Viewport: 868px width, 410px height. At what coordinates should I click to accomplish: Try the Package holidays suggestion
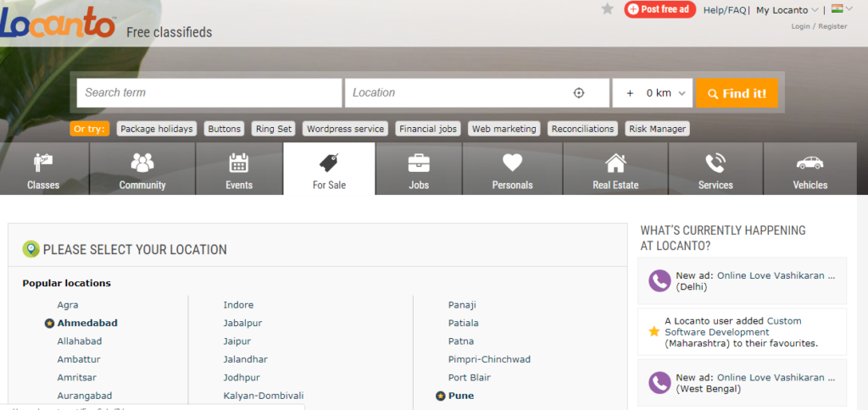pos(157,129)
